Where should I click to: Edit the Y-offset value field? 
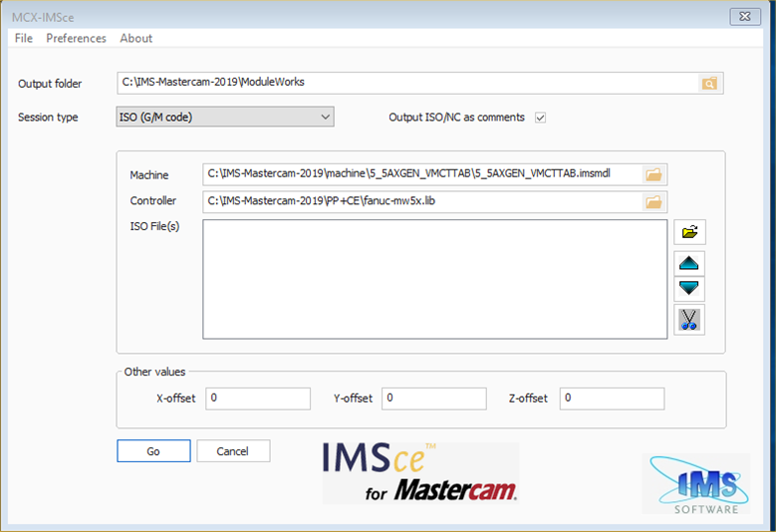coord(434,399)
